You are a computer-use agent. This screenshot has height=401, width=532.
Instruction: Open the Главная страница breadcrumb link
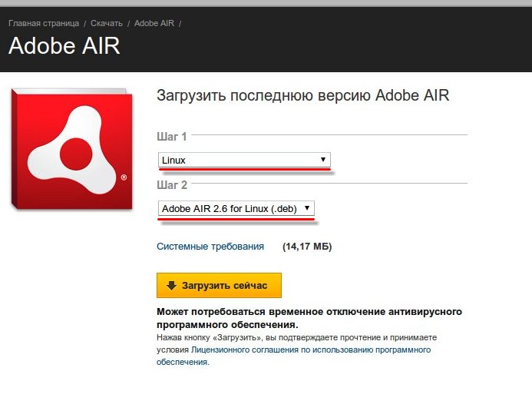coord(44,23)
